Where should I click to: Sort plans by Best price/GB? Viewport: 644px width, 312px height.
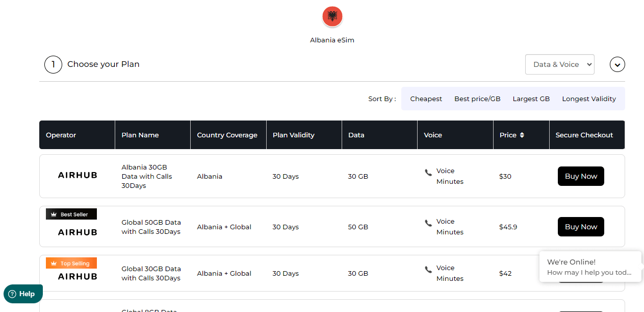(x=477, y=99)
